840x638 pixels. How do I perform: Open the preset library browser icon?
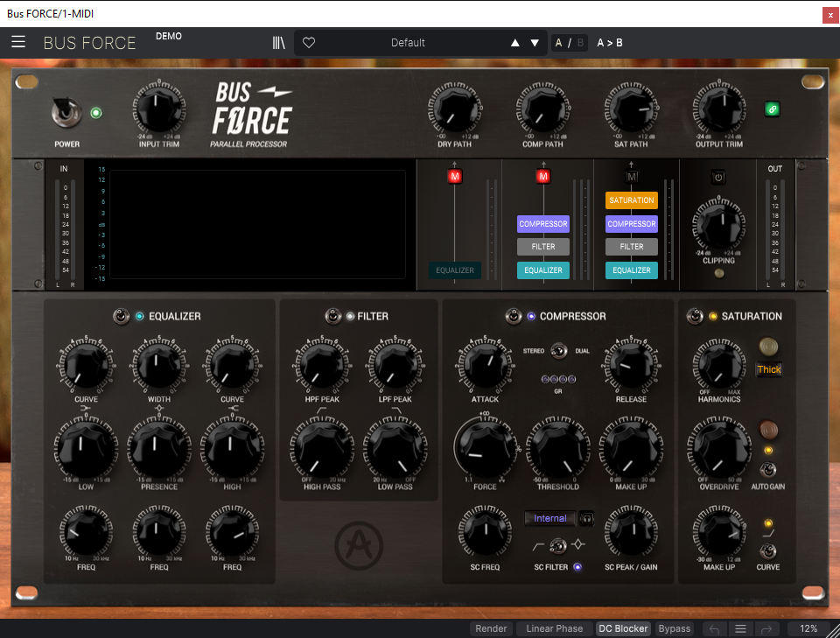[278, 42]
